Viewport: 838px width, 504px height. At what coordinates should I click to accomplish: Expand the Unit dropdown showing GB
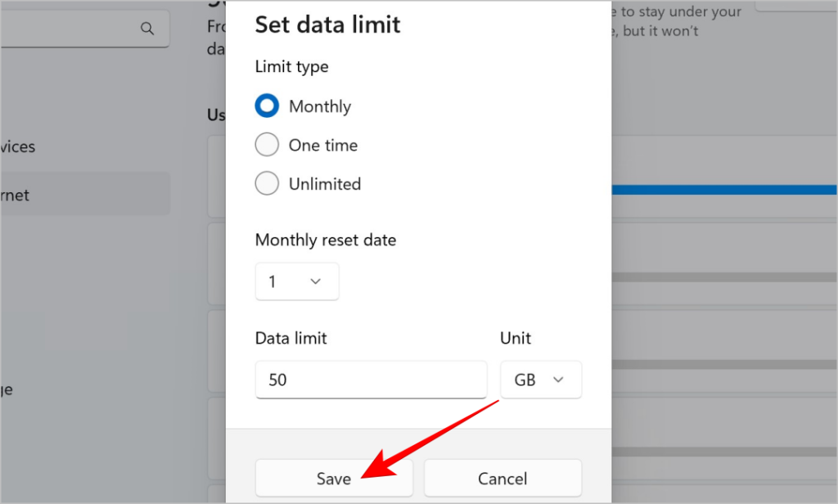[540, 380]
